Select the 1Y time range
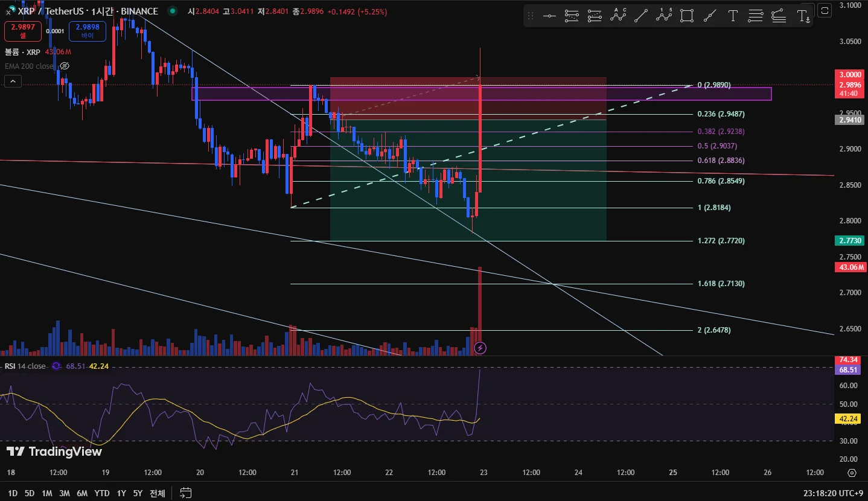 click(x=121, y=493)
